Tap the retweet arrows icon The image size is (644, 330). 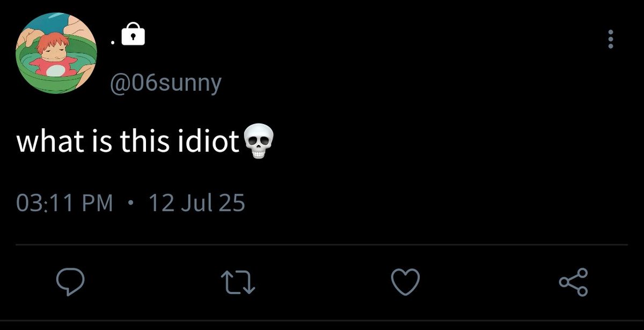(x=238, y=282)
